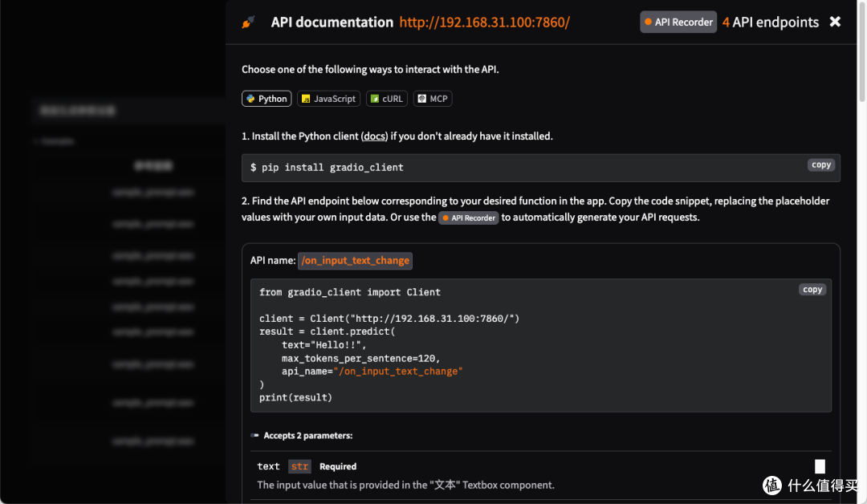Viewport: 867px width, 504px height.
Task: Open the Python client docs link
Action: pyautogui.click(x=374, y=136)
